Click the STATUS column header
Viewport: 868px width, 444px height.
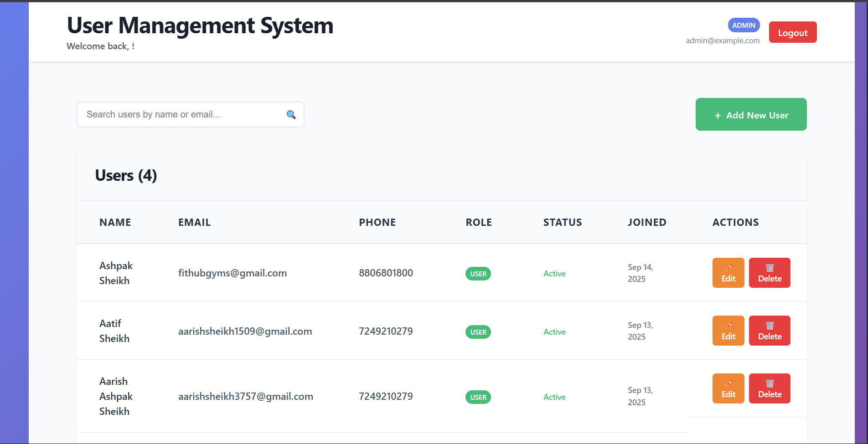tap(562, 223)
